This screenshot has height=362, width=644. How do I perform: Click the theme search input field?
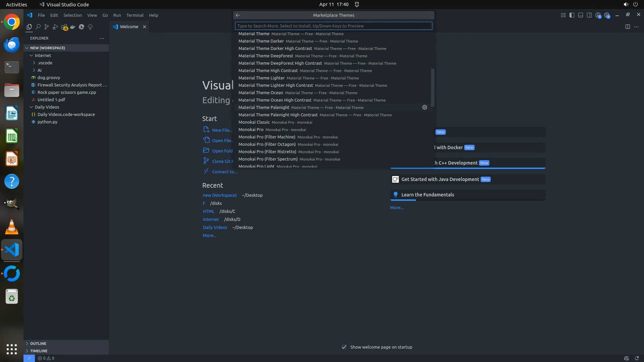coord(333,26)
